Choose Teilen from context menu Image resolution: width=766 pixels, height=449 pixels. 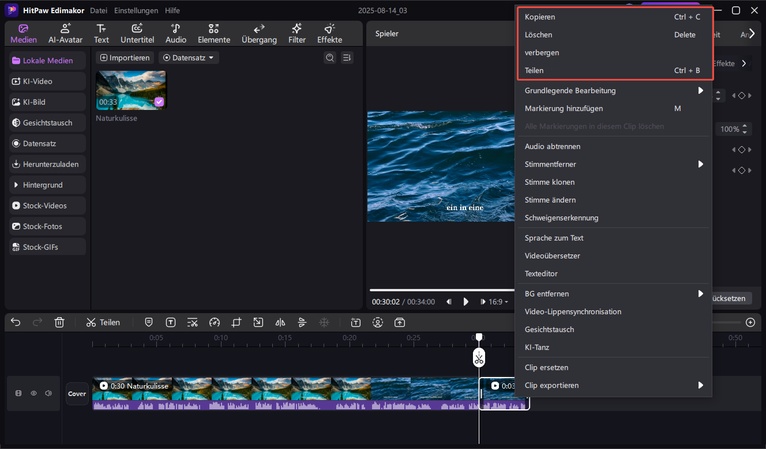click(x=613, y=70)
